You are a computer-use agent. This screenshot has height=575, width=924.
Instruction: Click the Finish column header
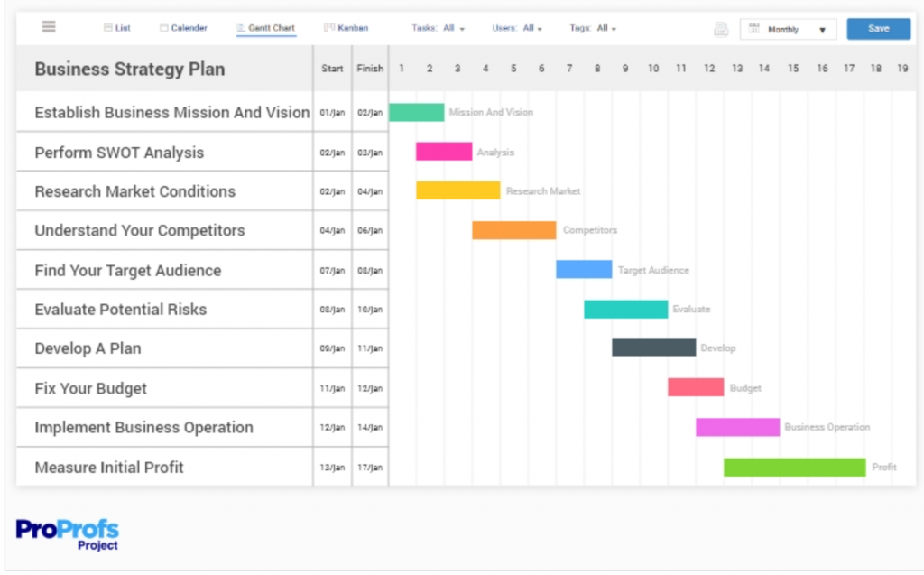click(370, 69)
